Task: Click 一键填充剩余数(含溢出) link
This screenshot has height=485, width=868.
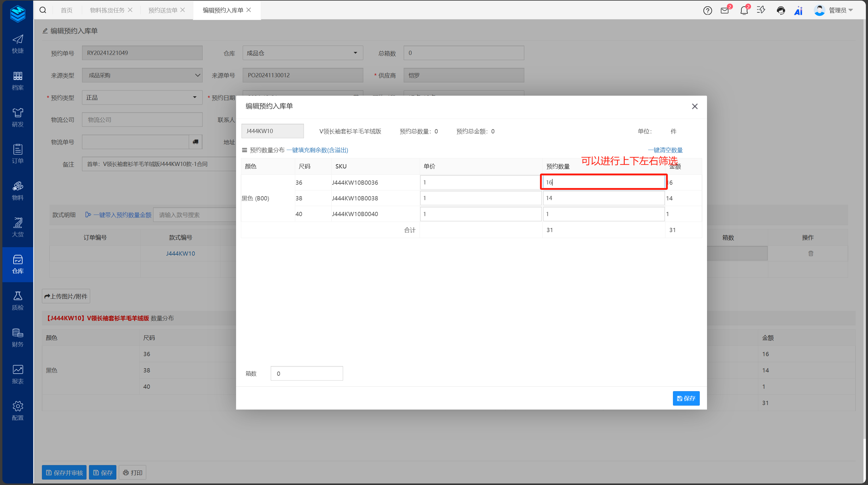Action: [x=317, y=150]
